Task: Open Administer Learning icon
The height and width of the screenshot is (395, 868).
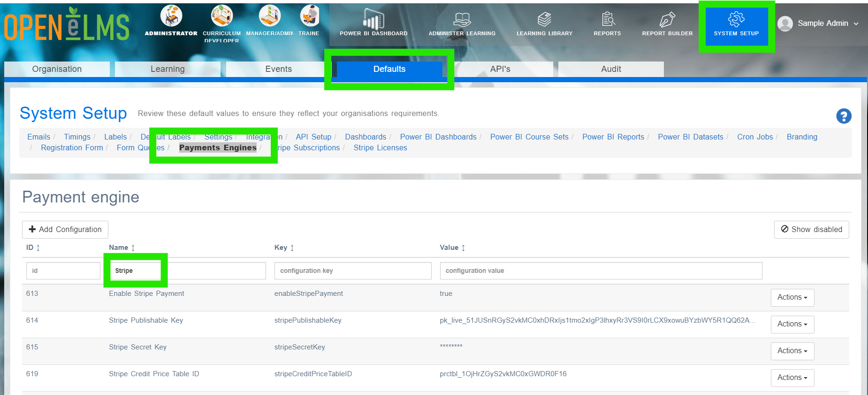Action: (462, 19)
